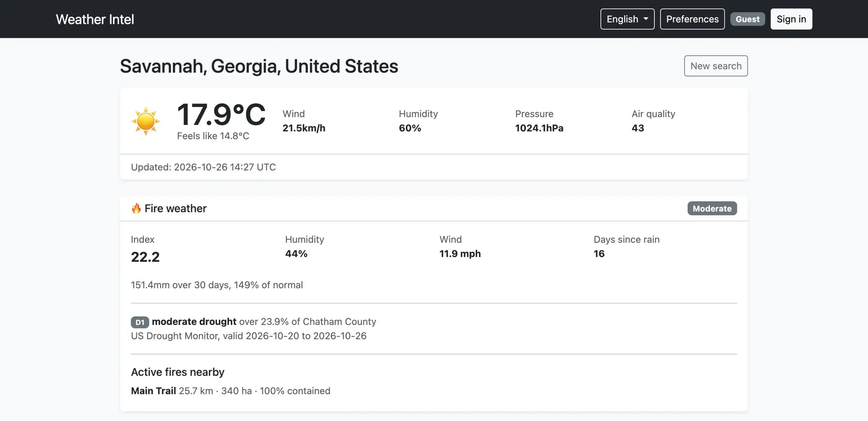
Task: Click the 151.4mm over 30 days text
Action: [217, 285]
